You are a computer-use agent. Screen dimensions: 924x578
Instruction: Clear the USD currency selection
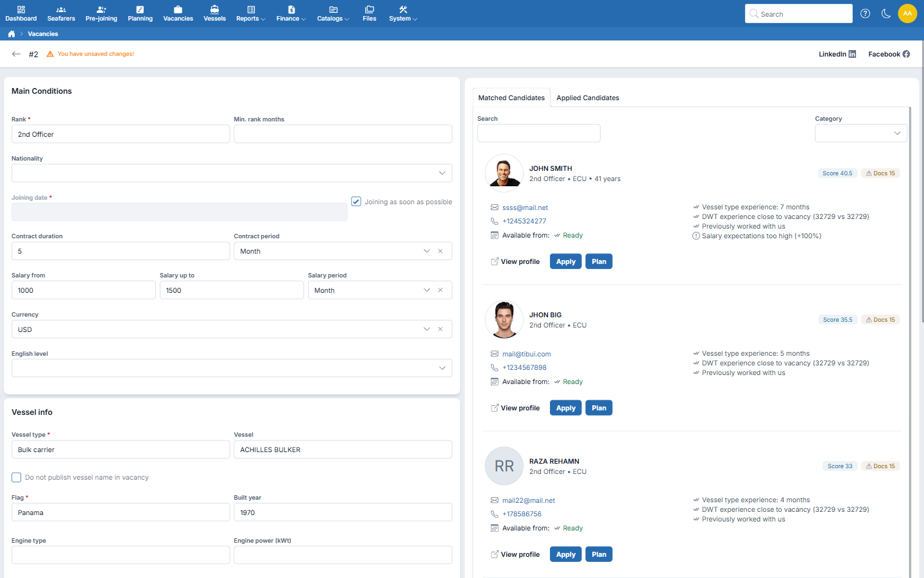[x=440, y=329]
